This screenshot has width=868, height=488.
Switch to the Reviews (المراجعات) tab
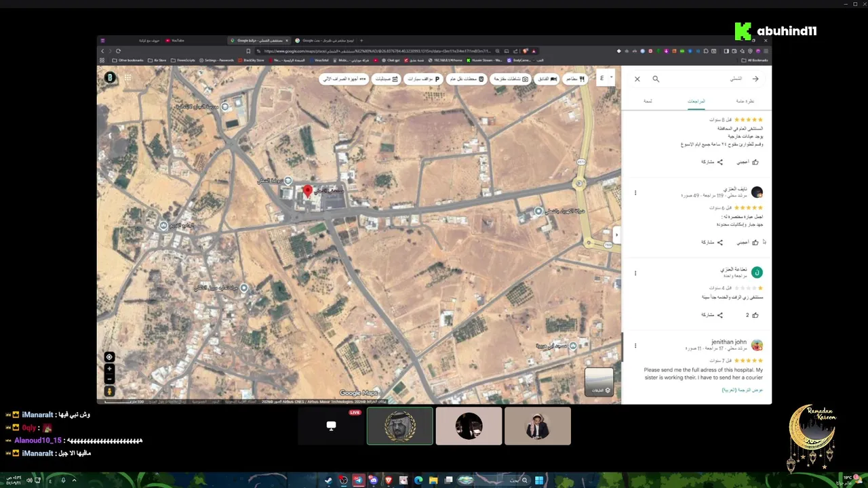[696, 101]
